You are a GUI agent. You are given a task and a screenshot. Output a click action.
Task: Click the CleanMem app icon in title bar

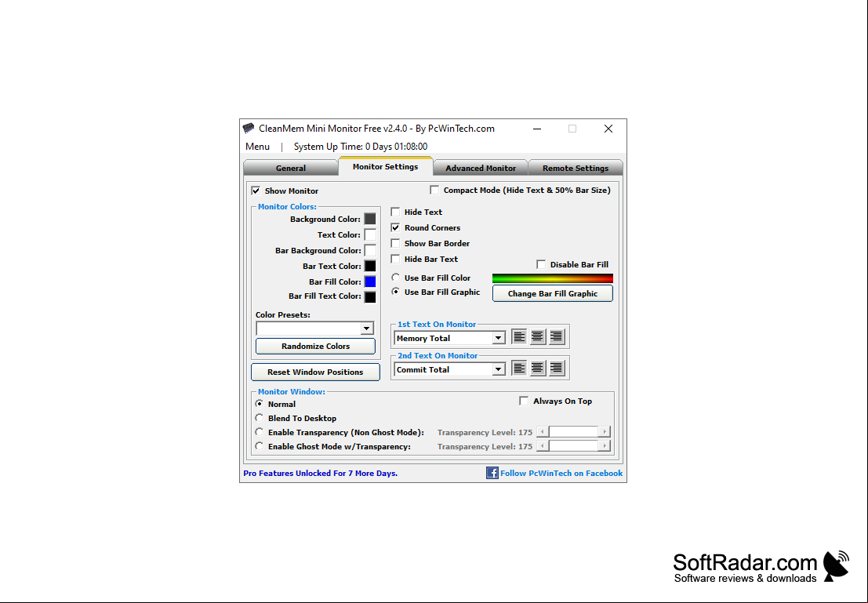click(249, 129)
